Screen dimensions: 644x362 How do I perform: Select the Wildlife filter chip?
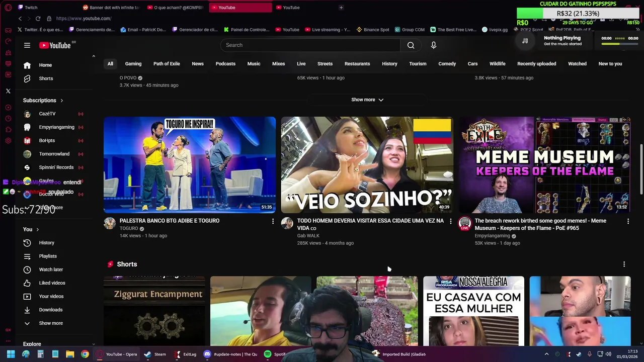497,64
